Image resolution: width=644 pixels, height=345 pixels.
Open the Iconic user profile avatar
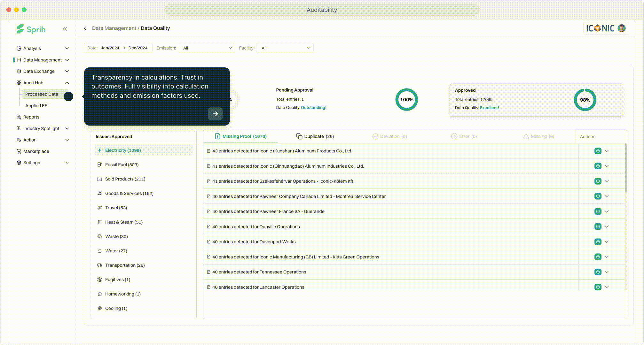pos(621,28)
